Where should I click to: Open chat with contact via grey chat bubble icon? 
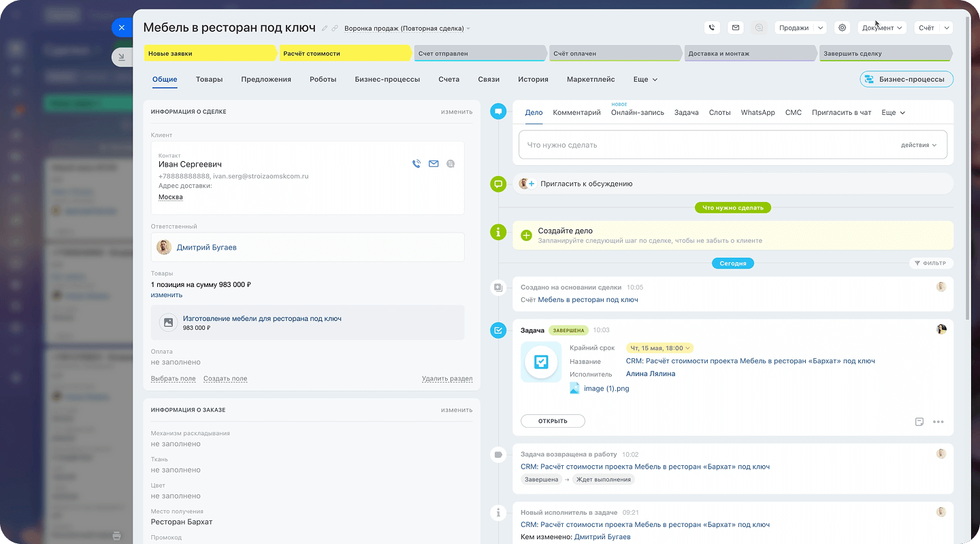[451, 163]
